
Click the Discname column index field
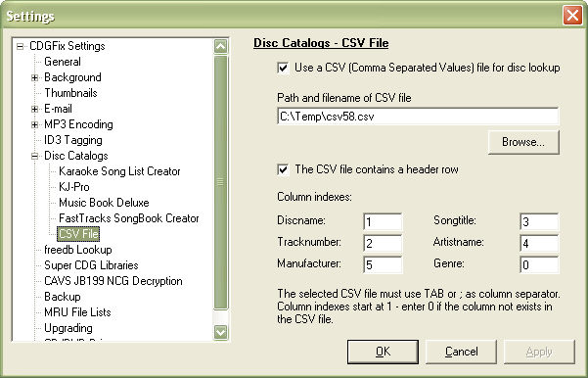(383, 221)
